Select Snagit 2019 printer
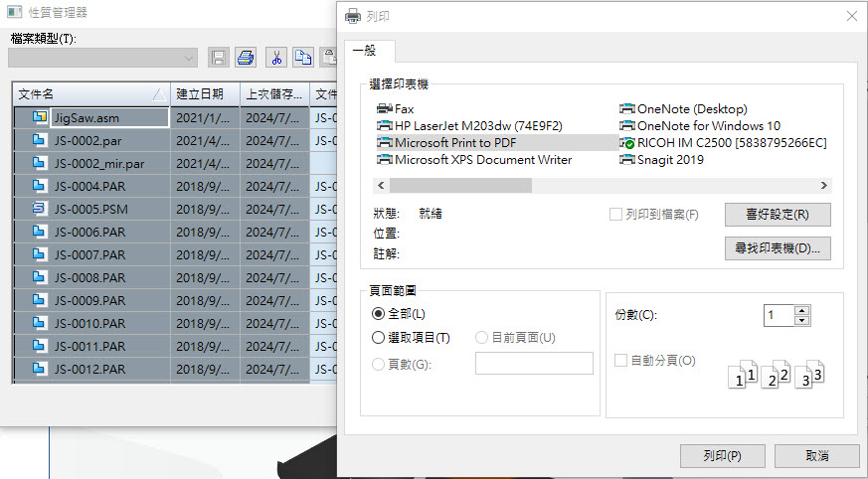The image size is (868, 479). click(661, 160)
